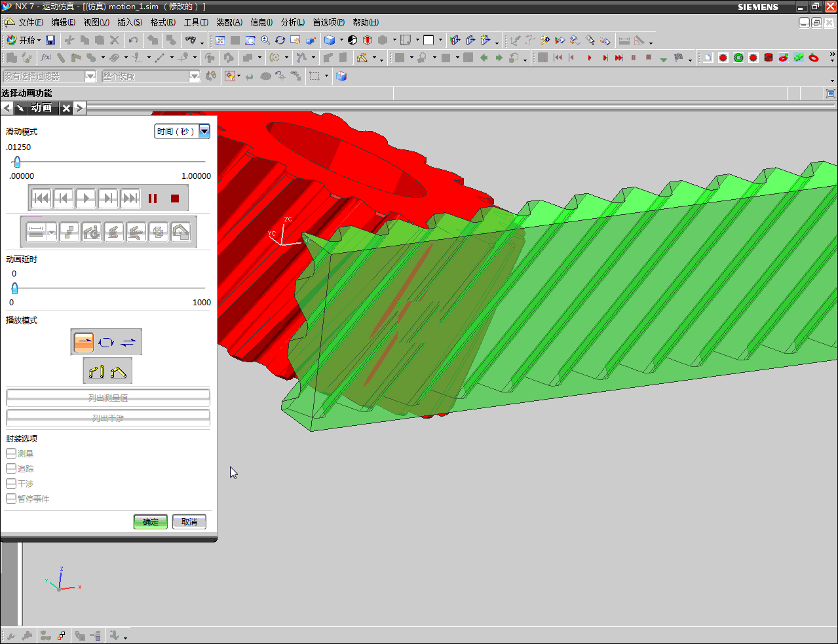The height and width of the screenshot is (644, 838).
Task: Click the 确定 button
Action: (151, 521)
